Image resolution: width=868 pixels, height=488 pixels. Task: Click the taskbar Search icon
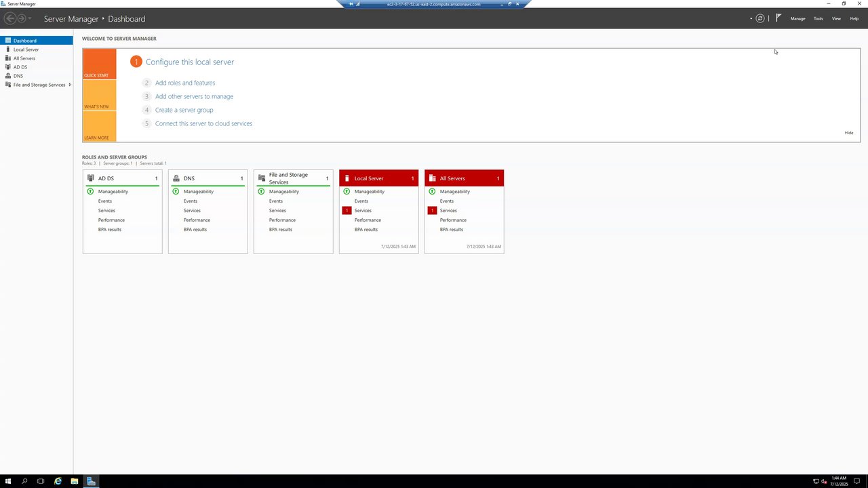click(24, 481)
